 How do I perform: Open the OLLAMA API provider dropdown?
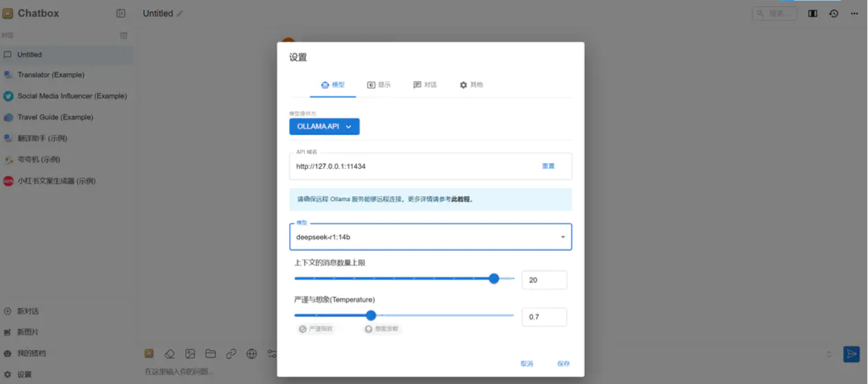coord(324,127)
